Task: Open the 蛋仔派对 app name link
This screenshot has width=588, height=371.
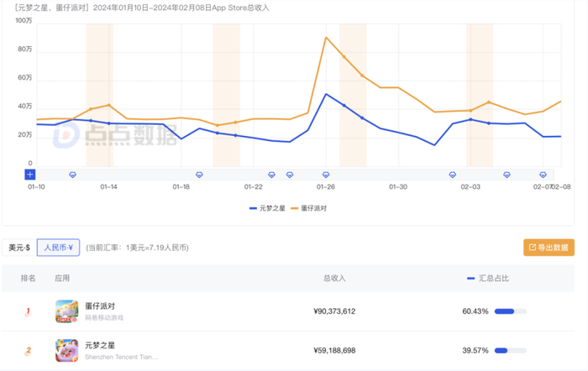Action: click(99, 306)
